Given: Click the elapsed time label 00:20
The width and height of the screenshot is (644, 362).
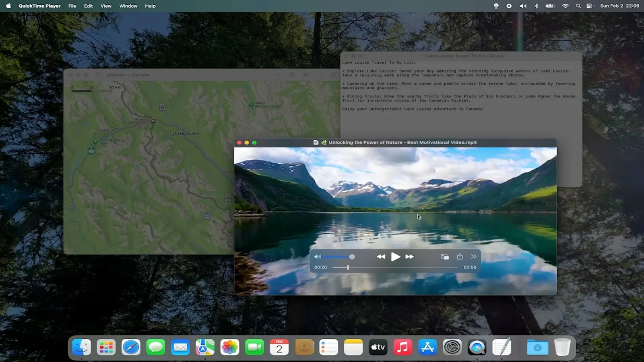Looking at the screenshot, I should point(320,267).
